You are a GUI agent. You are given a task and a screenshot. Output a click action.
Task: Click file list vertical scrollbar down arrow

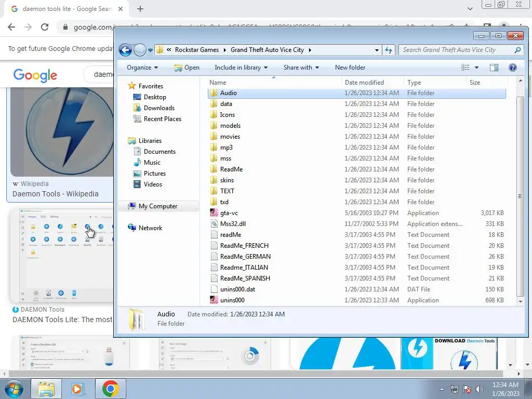click(521, 301)
